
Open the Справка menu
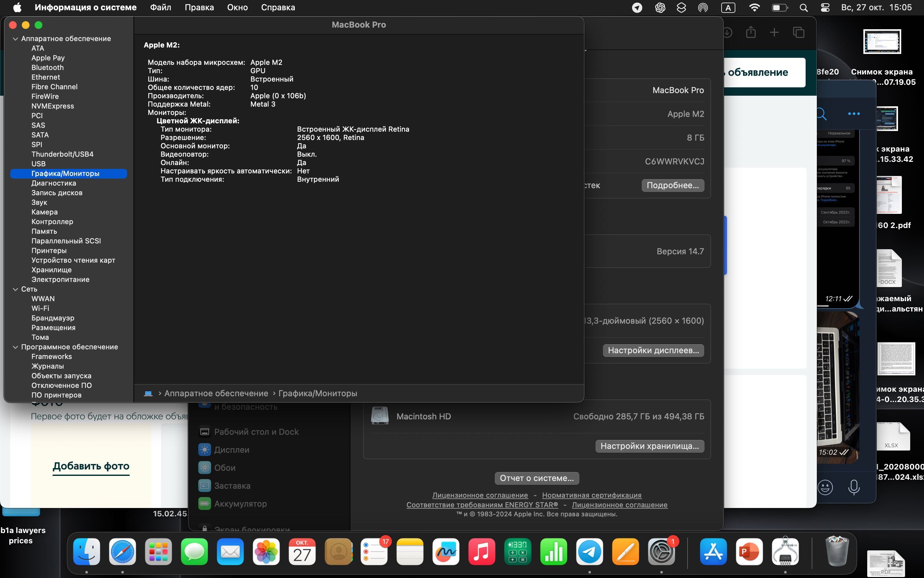(x=278, y=7)
